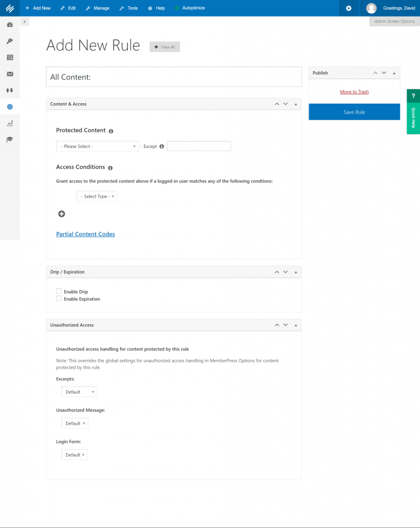Open the Excerpts Default dropdown
The height and width of the screenshot is (528, 420).
tap(79, 392)
